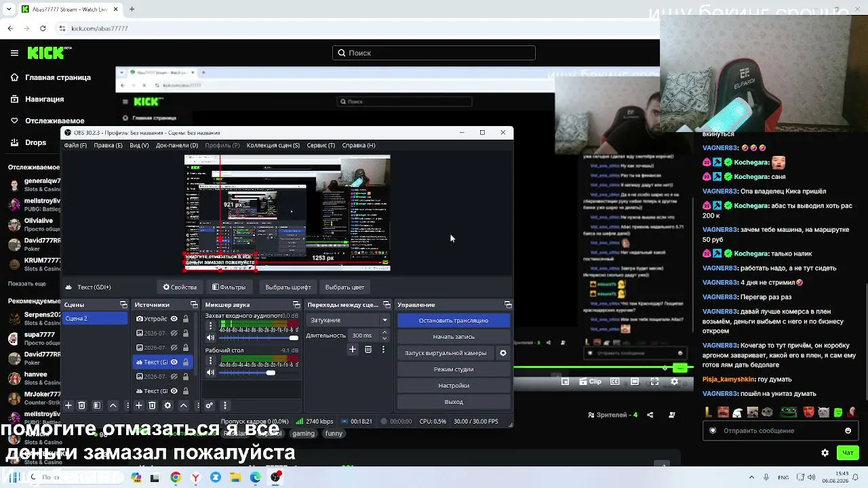Open Microsoft Edge from Windows taskbar
The image size is (868, 488).
tap(256, 477)
